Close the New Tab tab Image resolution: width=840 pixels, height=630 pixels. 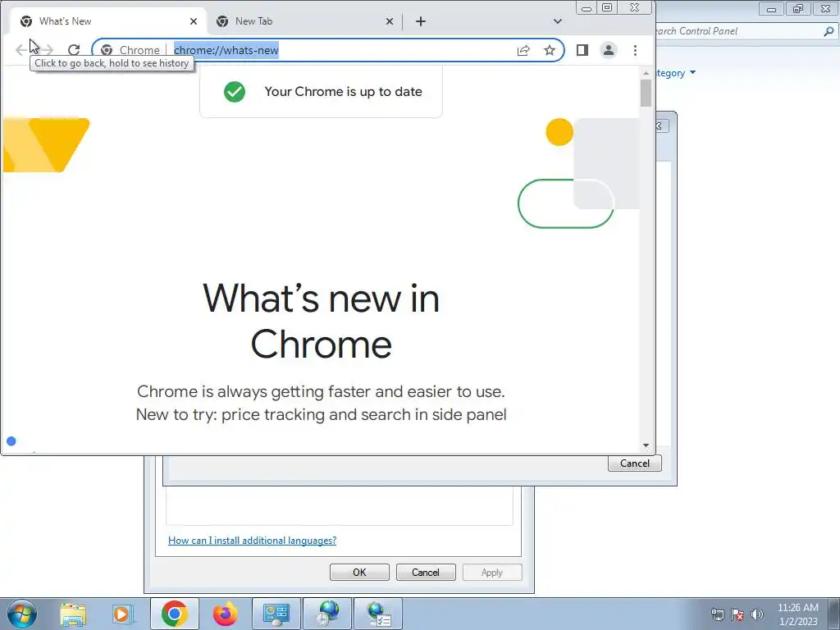[390, 21]
